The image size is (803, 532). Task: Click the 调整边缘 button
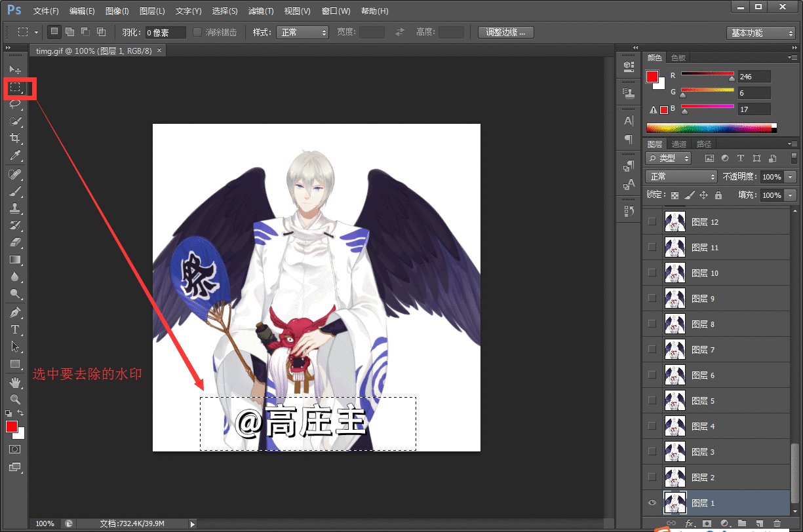pos(505,32)
